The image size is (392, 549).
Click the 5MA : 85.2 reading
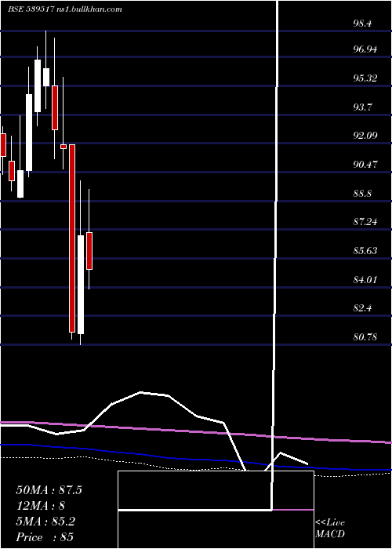pyautogui.click(x=45, y=522)
